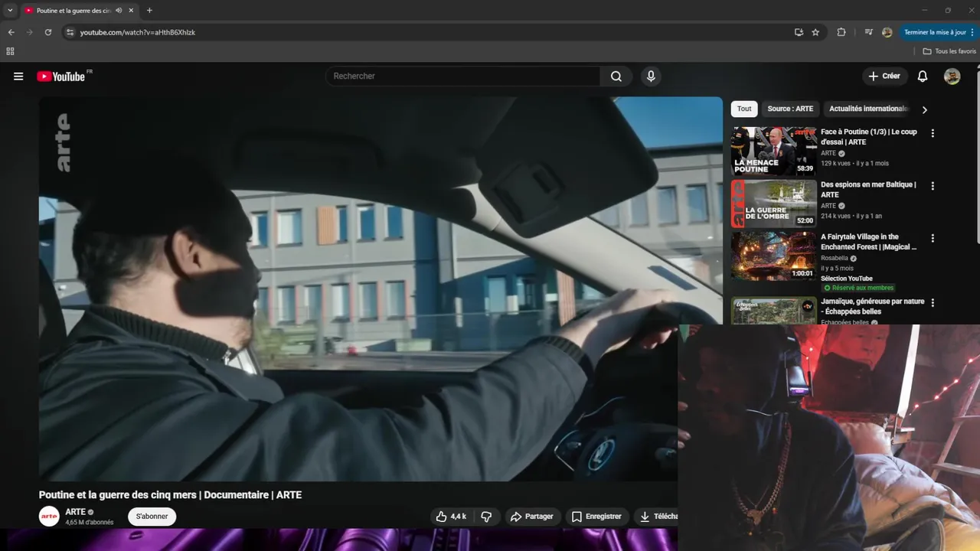Open Face à Poutine thumbnail
Image resolution: width=980 pixels, height=551 pixels.
(773, 151)
